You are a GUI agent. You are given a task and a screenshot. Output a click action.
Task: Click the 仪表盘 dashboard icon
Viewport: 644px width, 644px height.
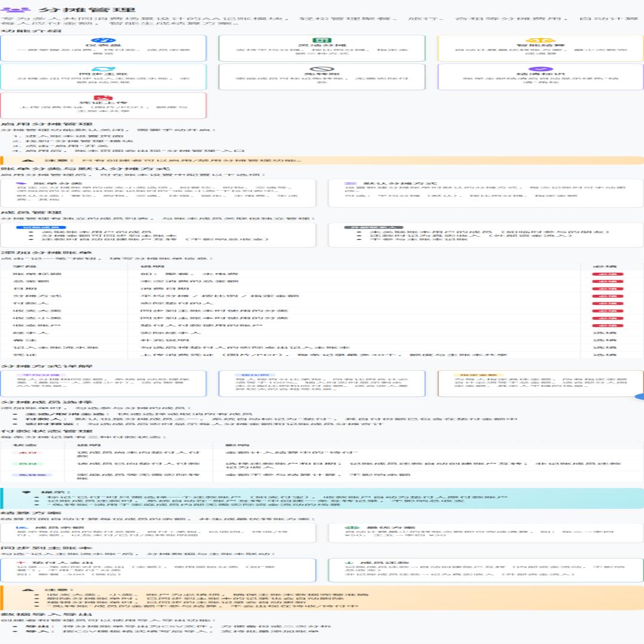coord(103,40)
